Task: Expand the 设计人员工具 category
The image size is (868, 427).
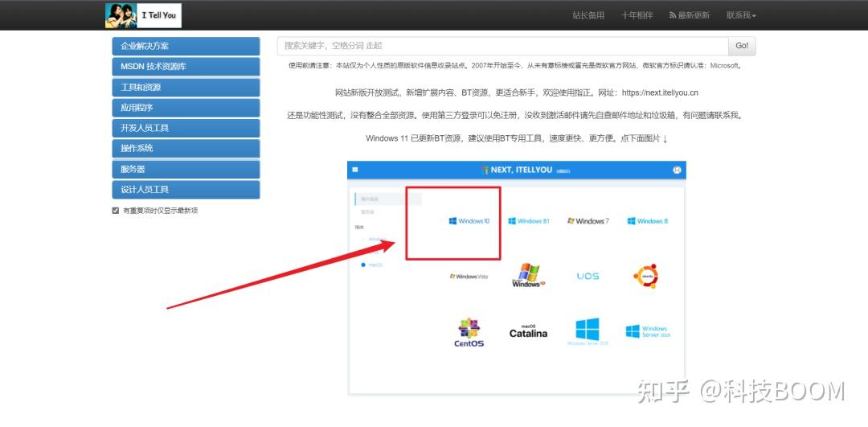Action: (x=186, y=190)
